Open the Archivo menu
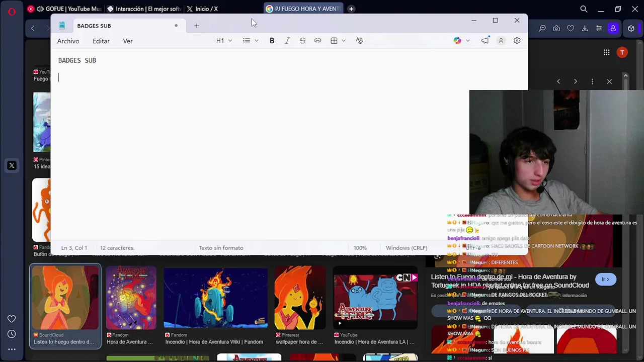 click(68, 41)
